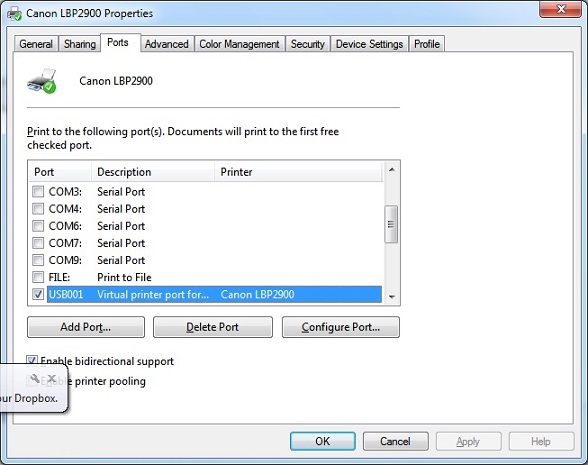Open the Color Management tab
588x465 pixels.
(239, 44)
